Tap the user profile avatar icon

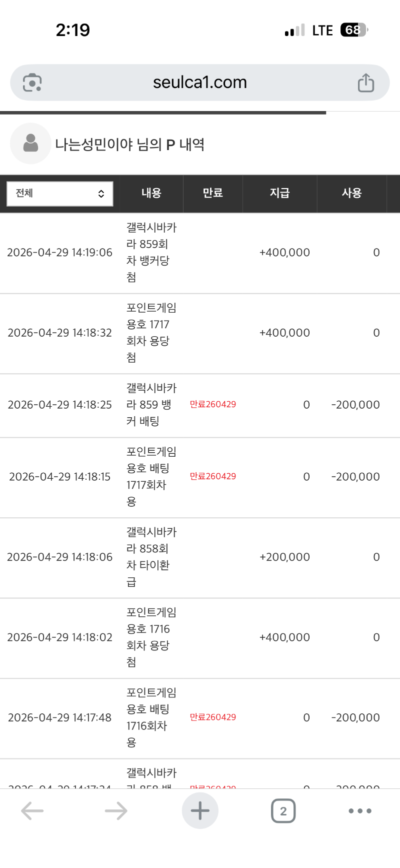[30, 144]
